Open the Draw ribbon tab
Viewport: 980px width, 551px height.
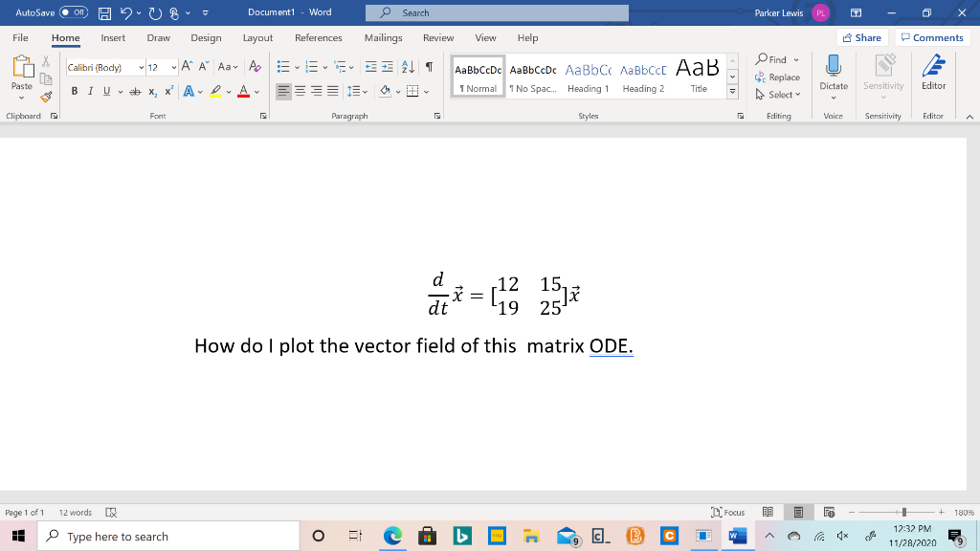[160, 38]
